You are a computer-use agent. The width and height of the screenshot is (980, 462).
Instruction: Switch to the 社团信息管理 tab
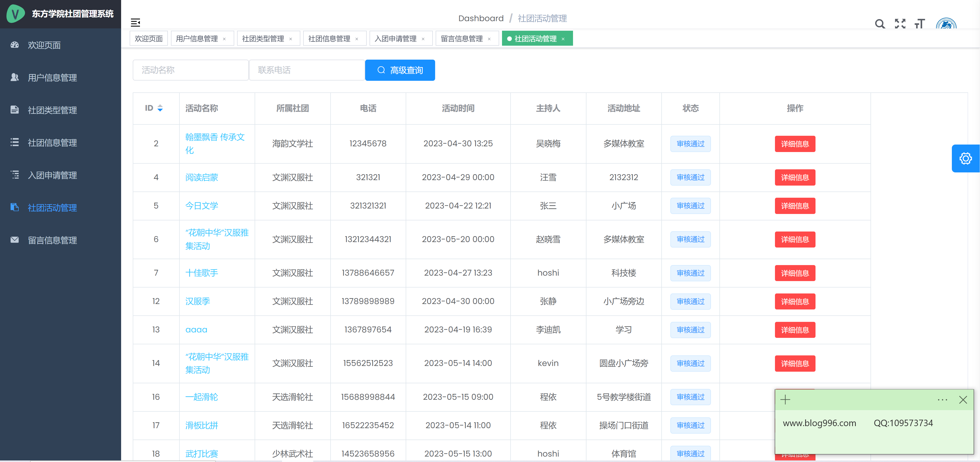(329, 38)
